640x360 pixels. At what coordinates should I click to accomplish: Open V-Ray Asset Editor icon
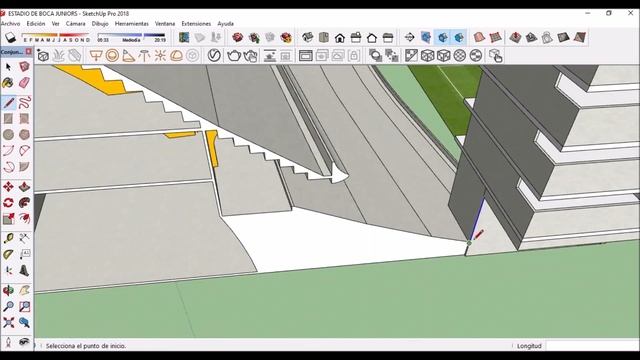[x=214, y=56]
